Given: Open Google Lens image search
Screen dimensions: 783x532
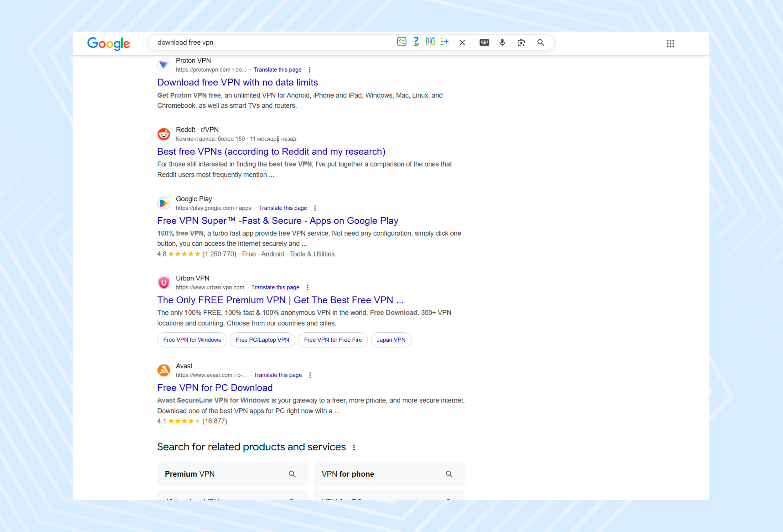Looking at the screenshot, I should (x=521, y=43).
